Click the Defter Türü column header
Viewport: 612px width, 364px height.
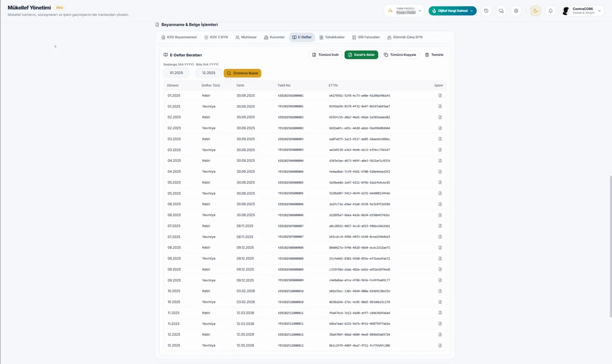(x=210, y=86)
